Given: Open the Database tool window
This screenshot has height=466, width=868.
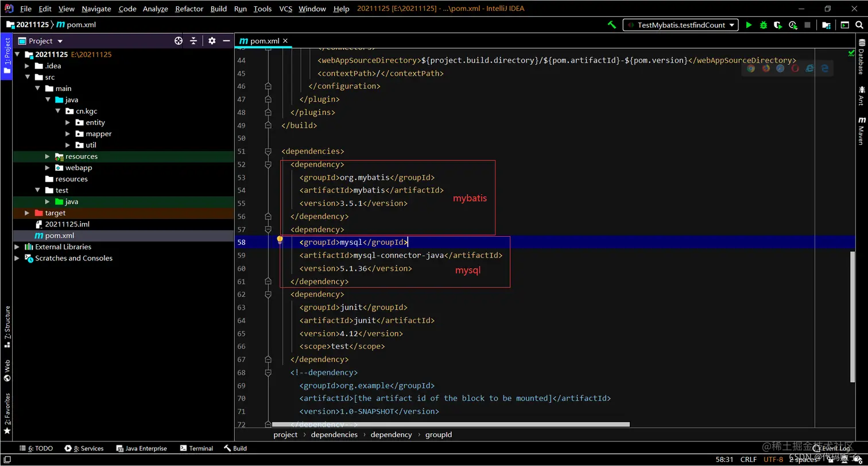Looking at the screenshot, I should tap(861, 57).
